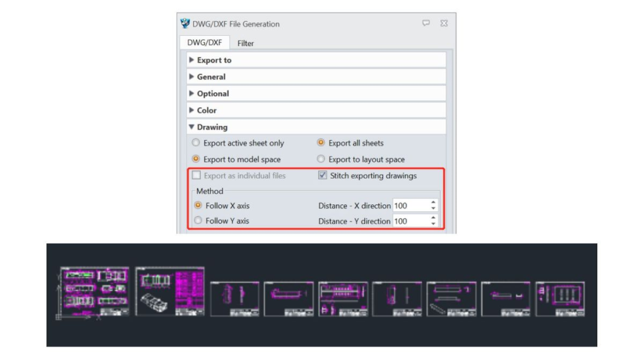Click the Distance - Y direction field

411,221
